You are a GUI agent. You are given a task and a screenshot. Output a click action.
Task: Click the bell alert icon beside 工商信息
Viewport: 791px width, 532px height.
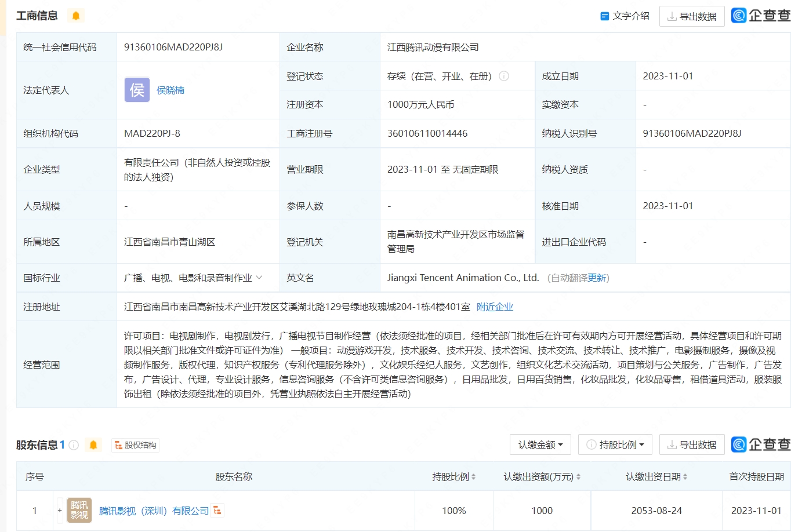[75, 16]
